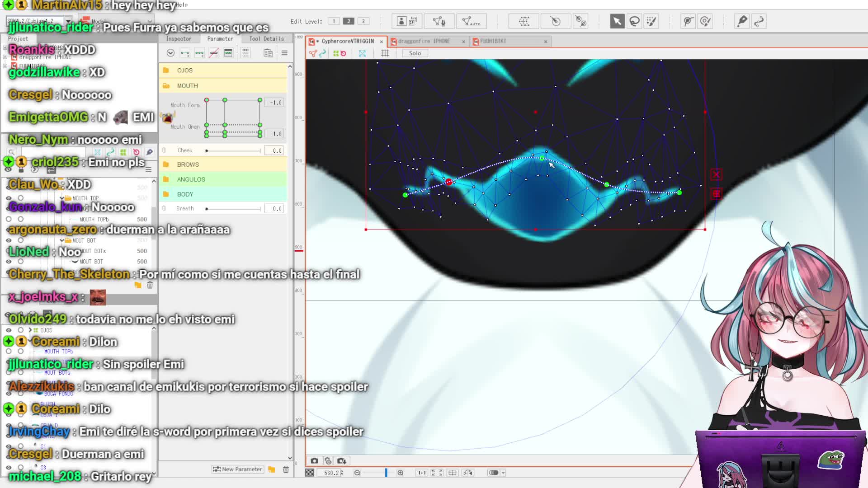868x488 pixels.
Task: Zoom in the canvas view
Action: (400, 473)
